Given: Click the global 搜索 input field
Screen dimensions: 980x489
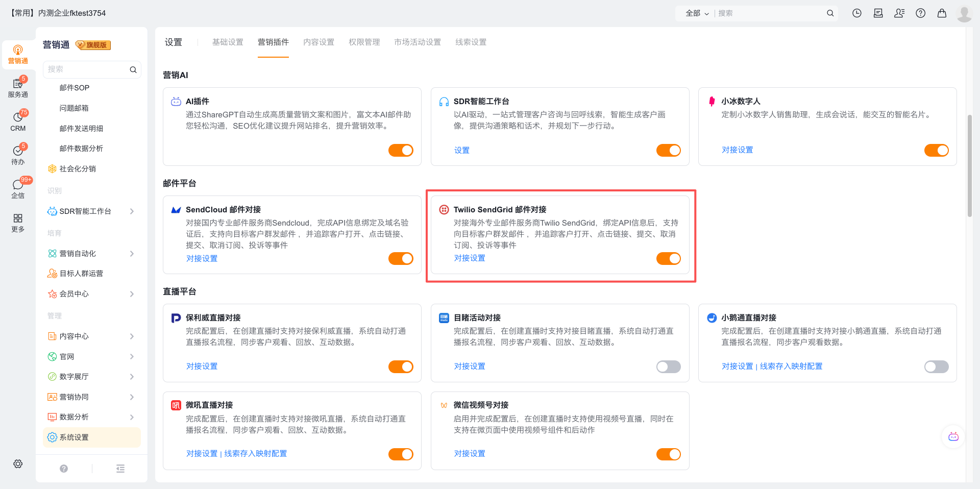Looking at the screenshot, I should (x=770, y=13).
